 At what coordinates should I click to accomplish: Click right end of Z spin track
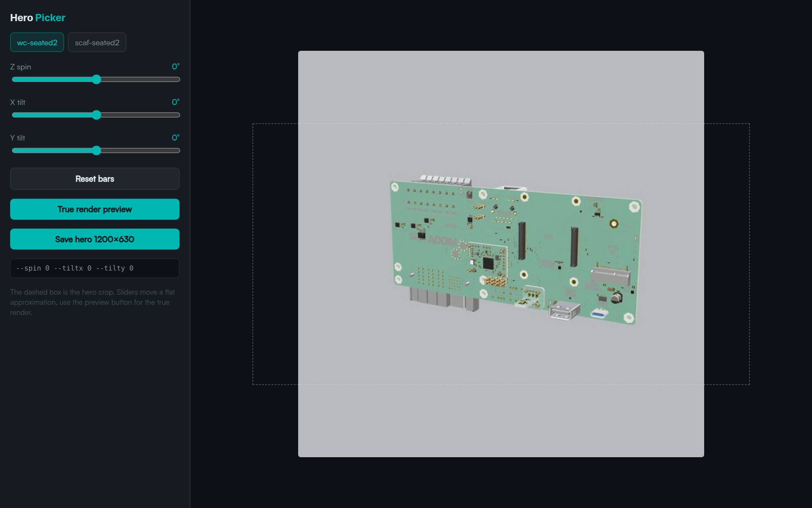[178, 80]
